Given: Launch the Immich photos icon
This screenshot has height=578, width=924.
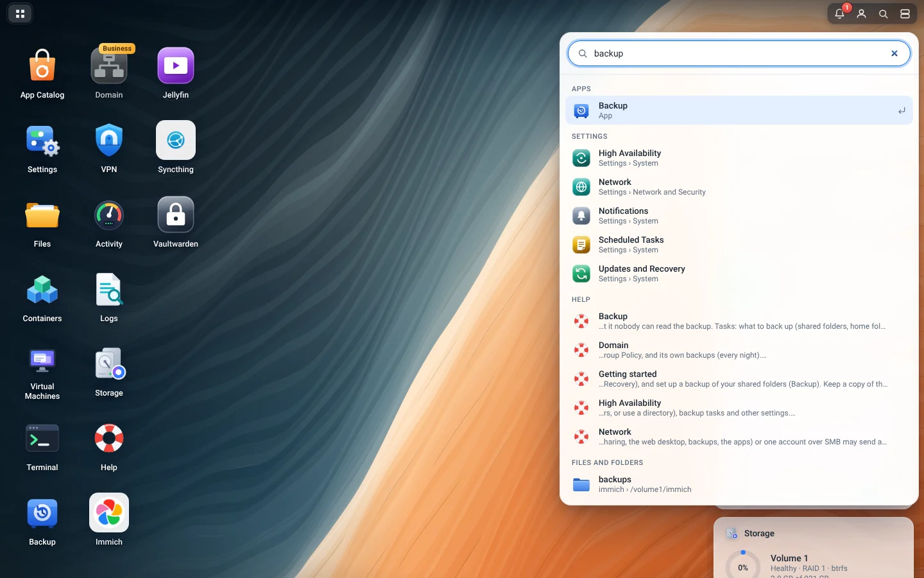Looking at the screenshot, I should 109,513.
